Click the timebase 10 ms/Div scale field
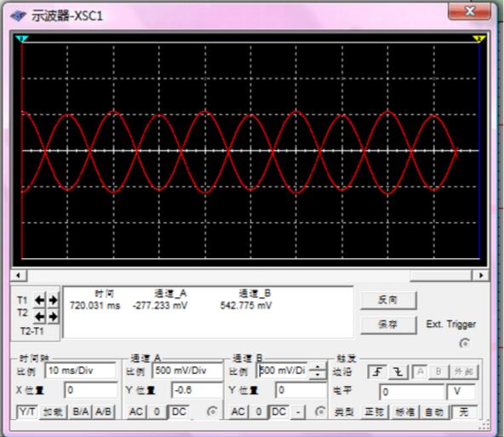 [81, 371]
